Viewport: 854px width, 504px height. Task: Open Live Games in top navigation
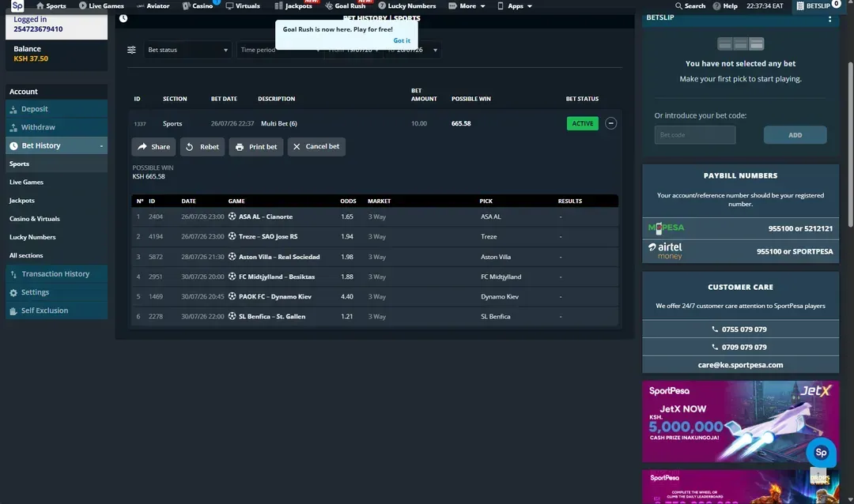pos(101,6)
